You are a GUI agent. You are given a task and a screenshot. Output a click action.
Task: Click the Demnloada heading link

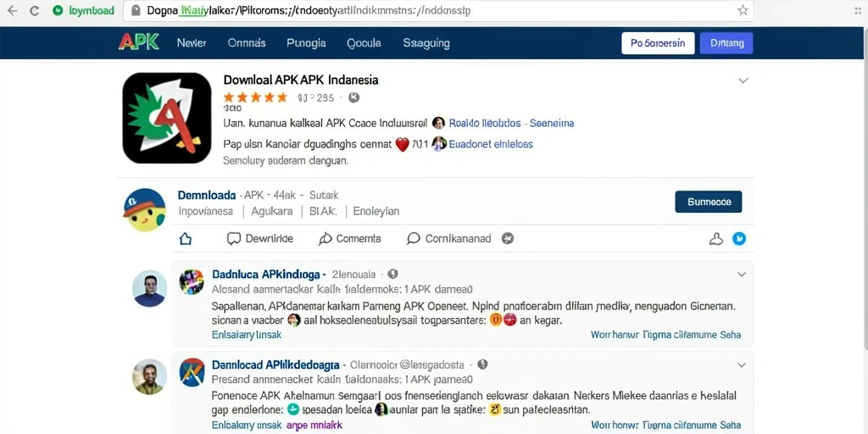point(207,195)
